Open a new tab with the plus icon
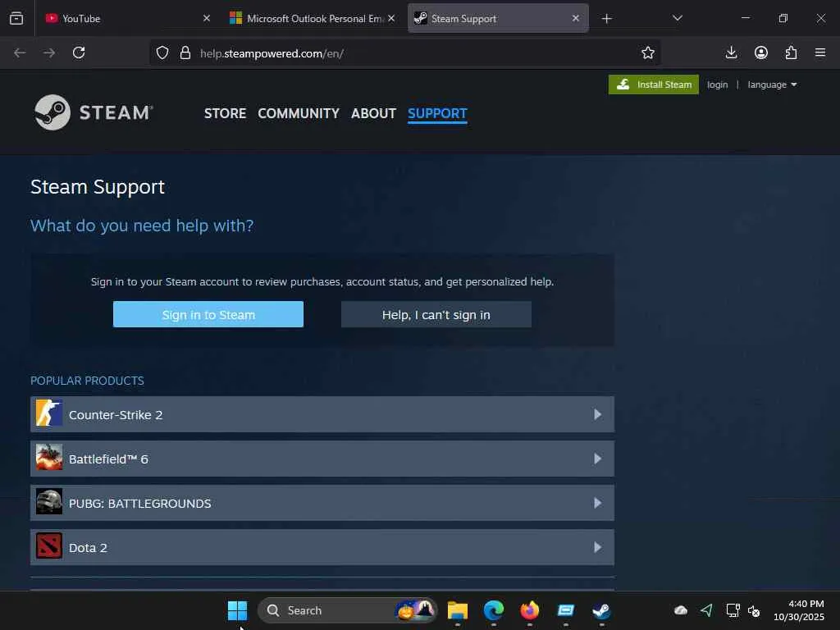The height and width of the screenshot is (630, 840). pos(606,19)
